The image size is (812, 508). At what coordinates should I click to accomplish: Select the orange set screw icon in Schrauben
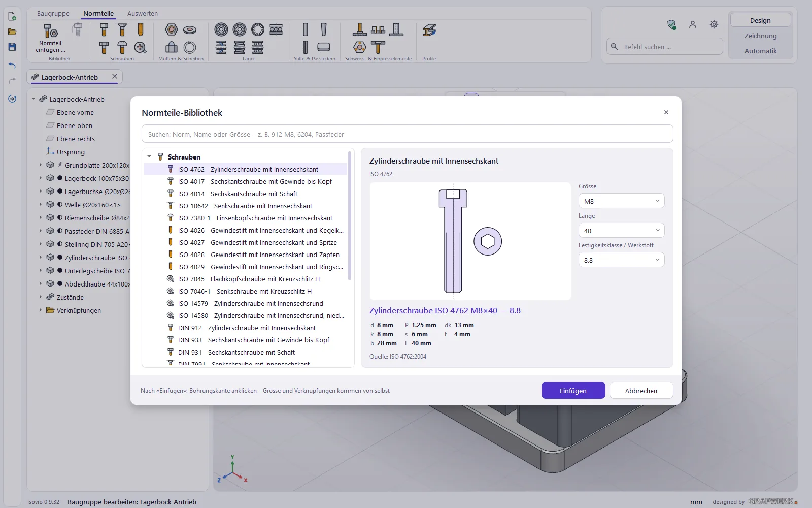pos(141,29)
